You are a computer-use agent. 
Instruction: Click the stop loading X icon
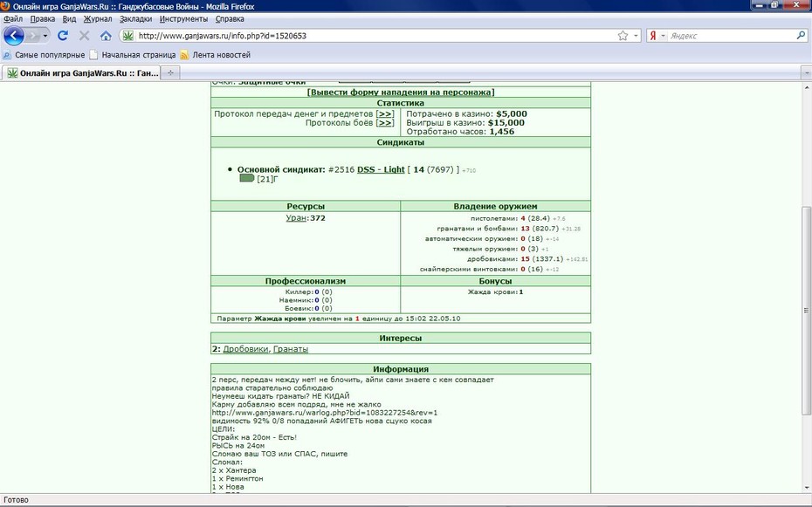84,36
